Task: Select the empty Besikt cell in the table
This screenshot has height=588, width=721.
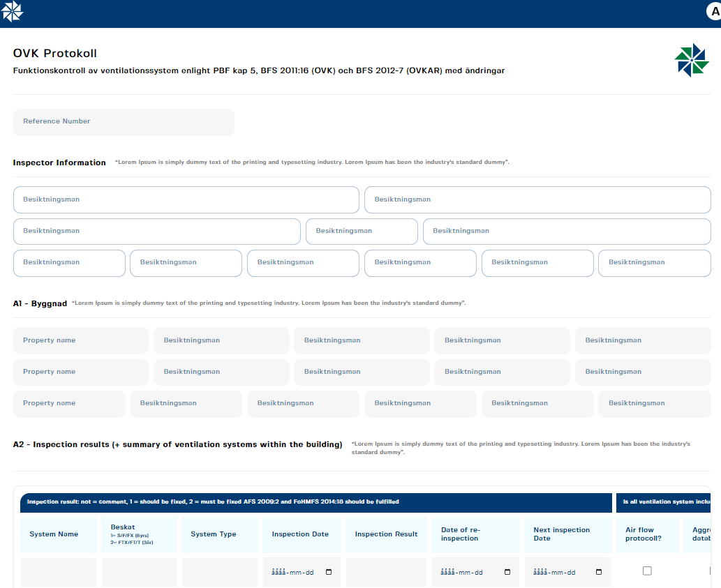Action: pyautogui.click(x=139, y=572)
